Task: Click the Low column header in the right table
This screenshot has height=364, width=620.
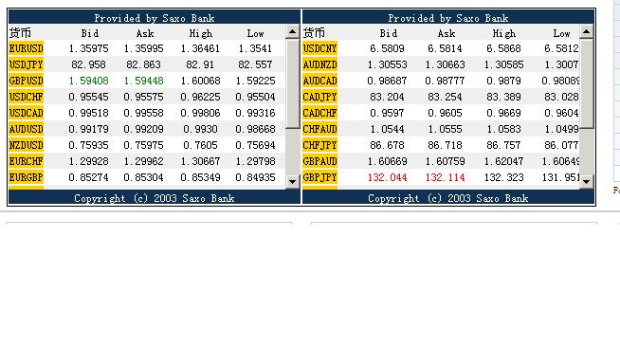Action: pyautogui.click(x=561, y=33)
